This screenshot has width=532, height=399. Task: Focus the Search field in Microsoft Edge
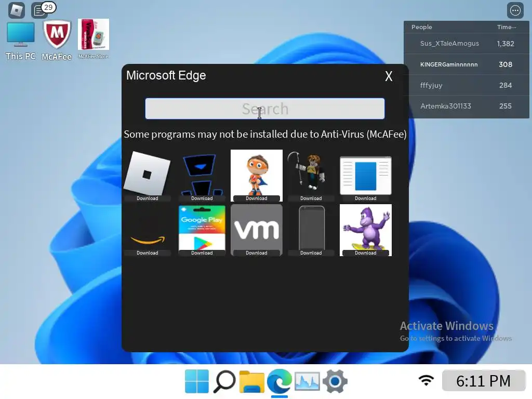point(265,109)
